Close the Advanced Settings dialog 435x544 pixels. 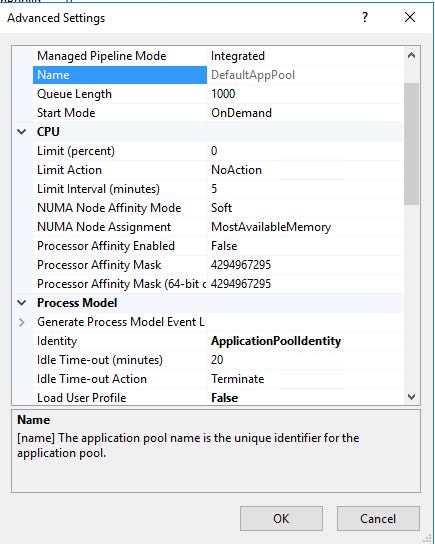pyautogui.click(x=410, y=17)
